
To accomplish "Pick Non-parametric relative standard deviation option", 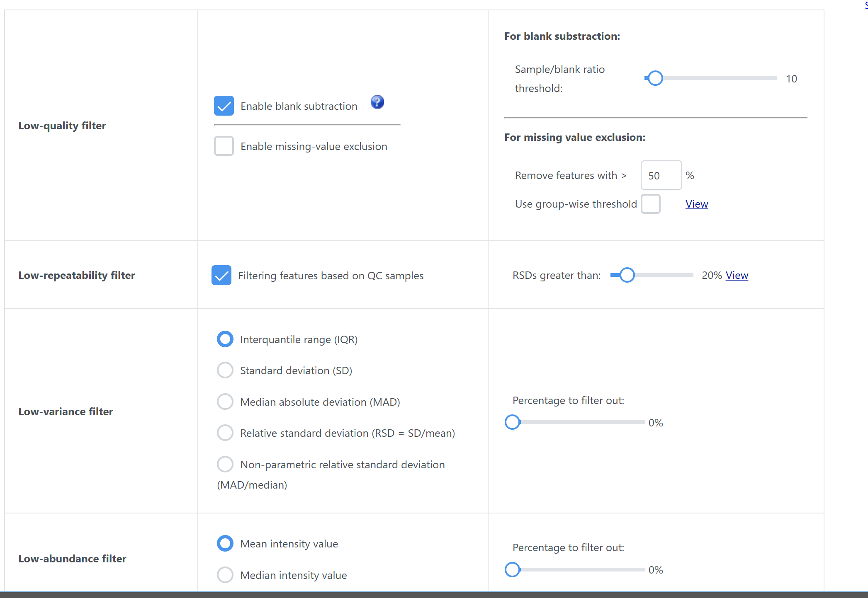I will click(x=225, y=464).
